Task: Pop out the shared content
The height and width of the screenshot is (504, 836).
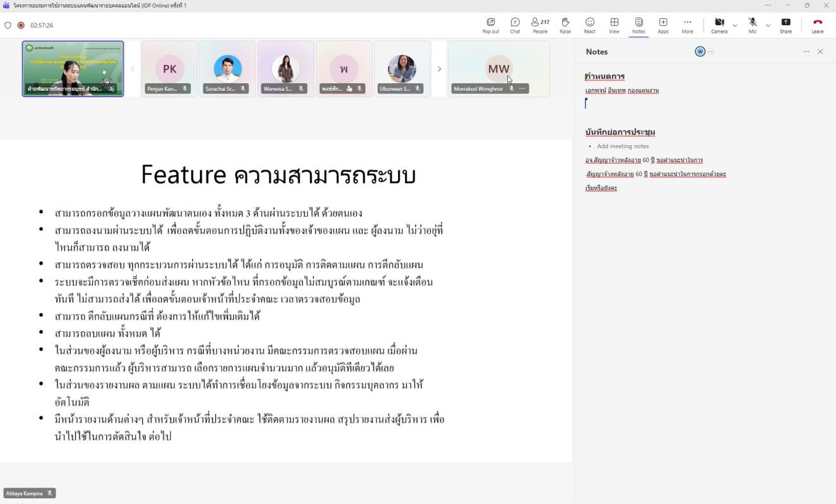Action: point(490,25)
